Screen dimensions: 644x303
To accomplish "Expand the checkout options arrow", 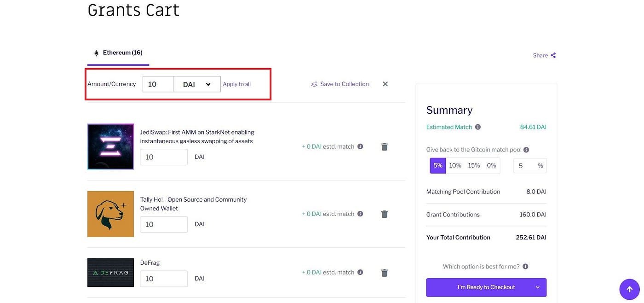I will click(x=537, y=287).
